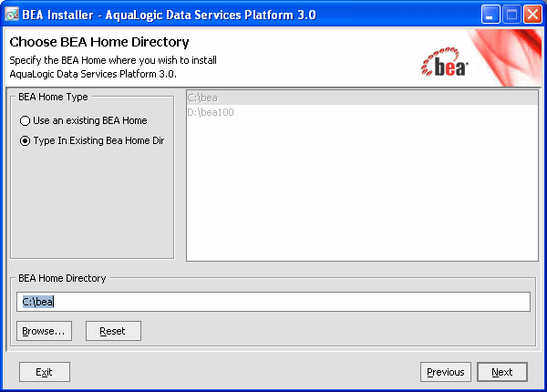Open the Browse... directory chooser
547x392 pixels.
tap(44, 331)
